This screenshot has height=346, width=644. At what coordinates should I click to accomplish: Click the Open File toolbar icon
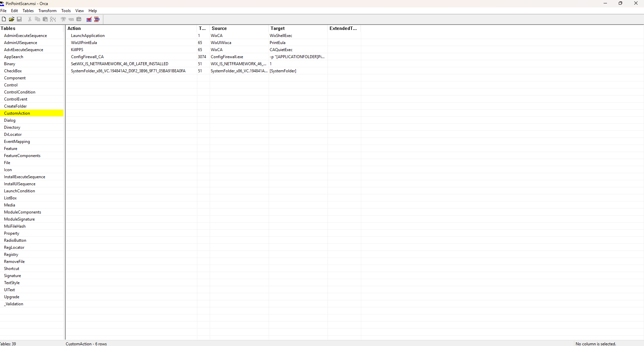[x=11, y=19]
